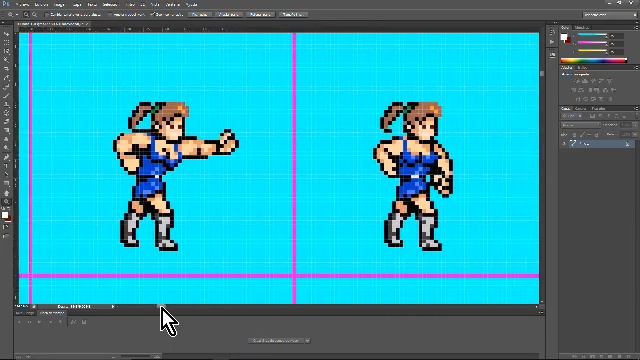Screen dimensions: 640x360
Task: Choose Zoom Out mode in options bar
Action: [x=34, y=15]
